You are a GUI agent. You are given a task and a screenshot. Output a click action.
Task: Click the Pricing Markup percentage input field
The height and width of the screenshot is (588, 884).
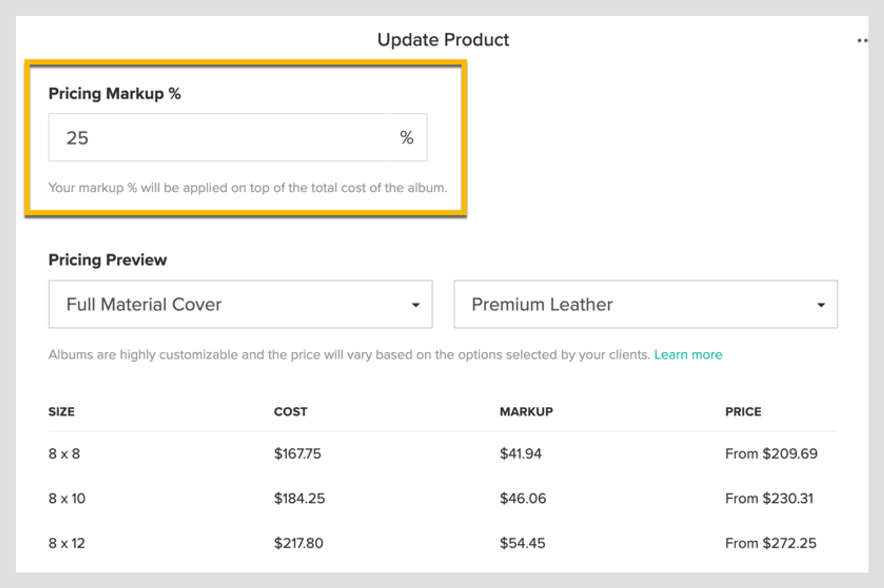[x=238, y=137]
